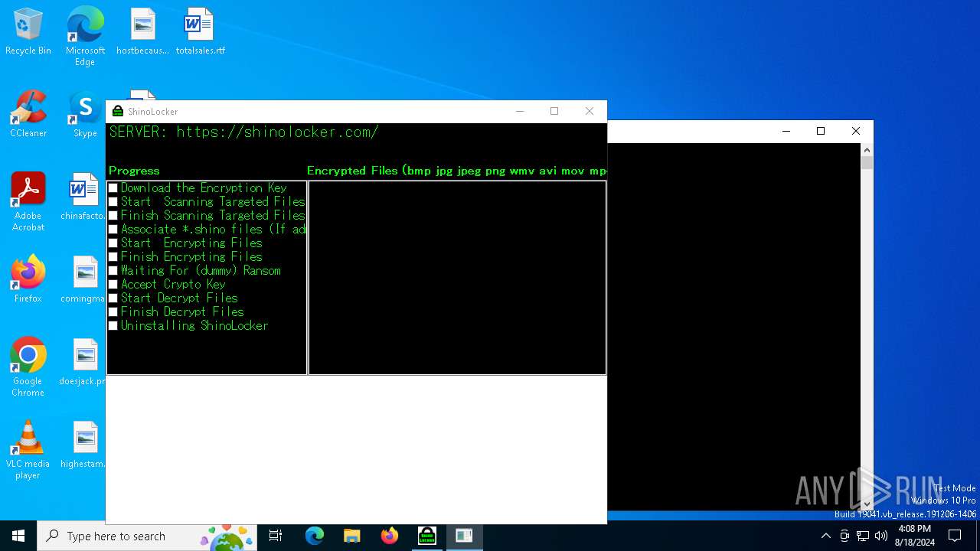Open the VLC media player shortcut
This screenshot has width=980, height=551.
click(x=28, y=450)
